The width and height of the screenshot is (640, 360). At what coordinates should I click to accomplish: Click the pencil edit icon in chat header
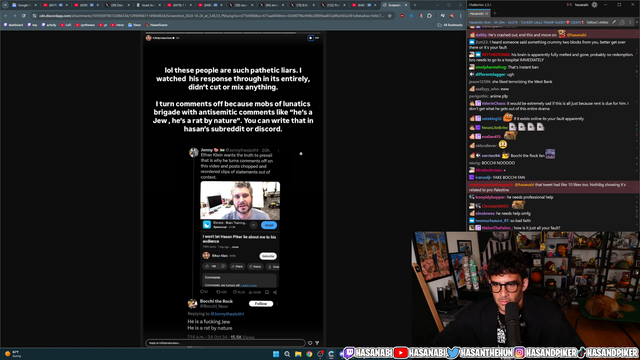pos(614,22)
